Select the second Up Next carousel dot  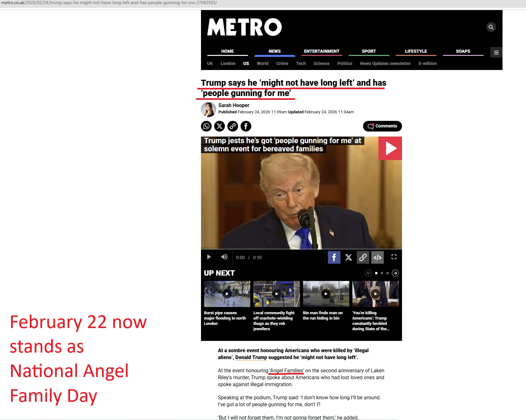click(x=382, y=273)
